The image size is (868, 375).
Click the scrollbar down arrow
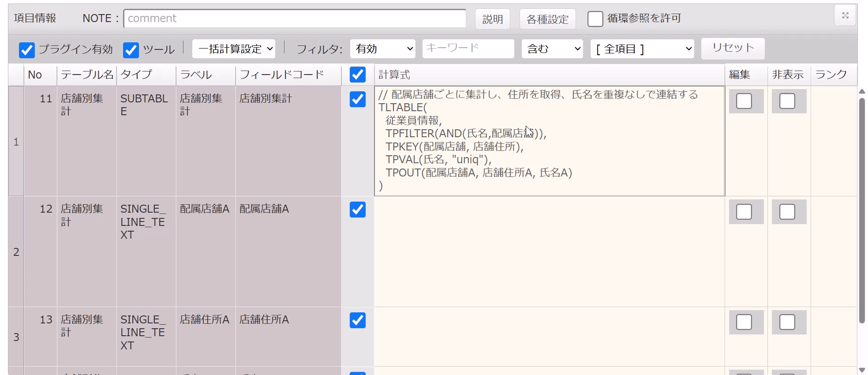coord(862,370)
